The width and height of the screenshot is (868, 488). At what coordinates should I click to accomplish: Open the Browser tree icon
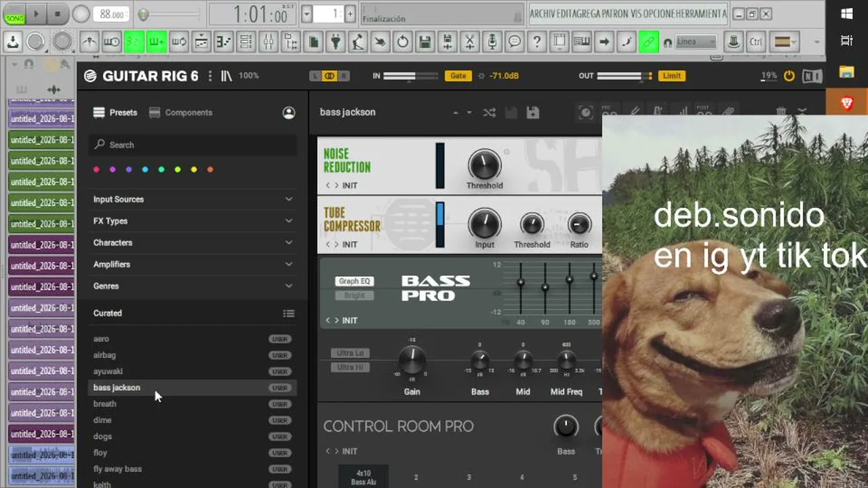(x=291, y=42)
